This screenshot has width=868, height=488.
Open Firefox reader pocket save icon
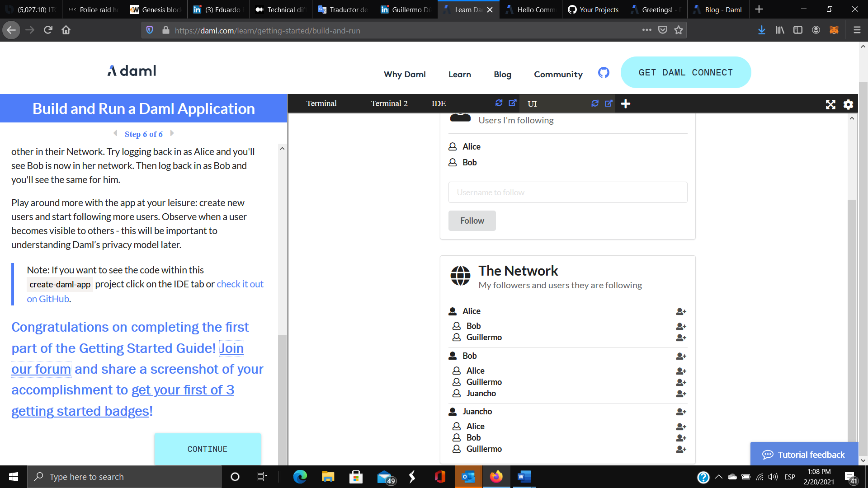(663, 30)
